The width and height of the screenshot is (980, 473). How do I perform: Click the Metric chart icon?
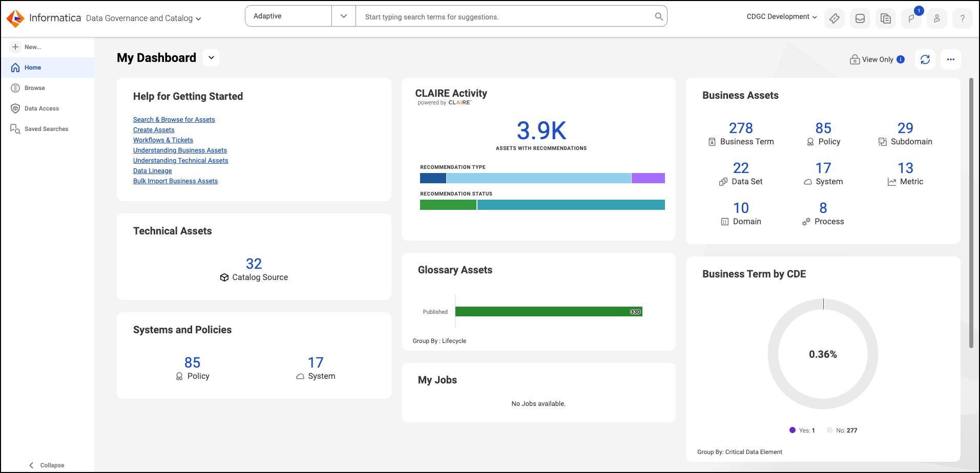tap(892, 182)
